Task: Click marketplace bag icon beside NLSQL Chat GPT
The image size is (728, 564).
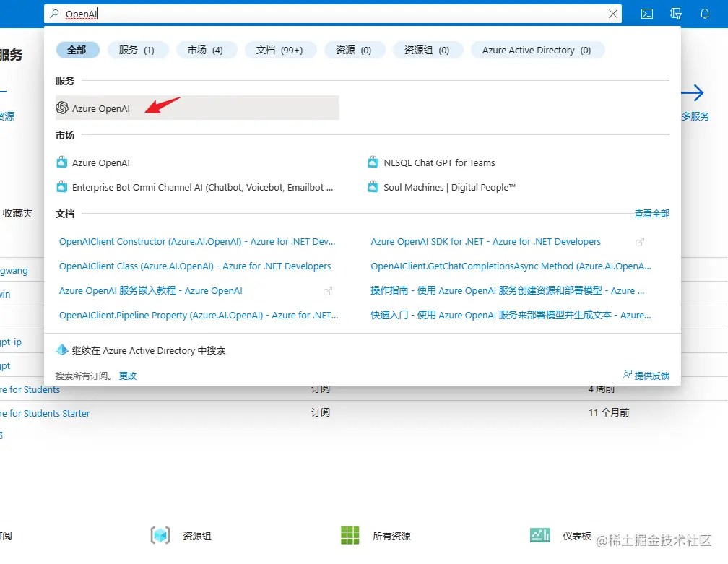Action: pos(373,162)
